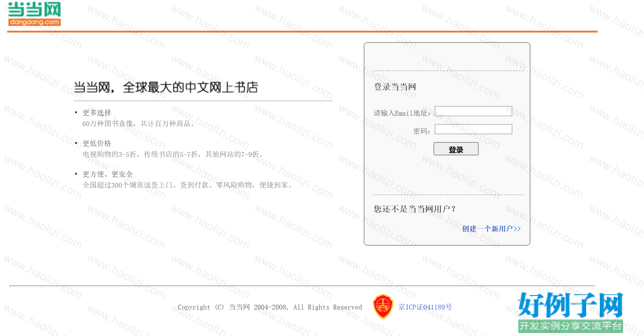The width and height of the screenshot is (644, 336).
Task: Click the 密码 label
Action: pos(422,131)
